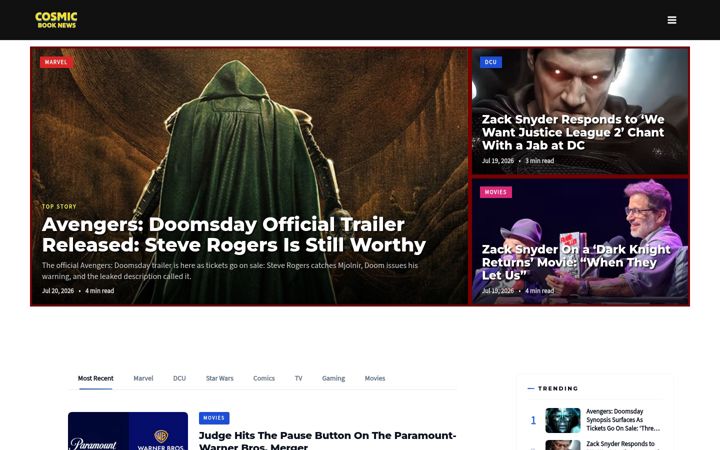Open trending Avengers: Doomsday Synopsis Surfaces link
720x450 pixels.
click(x=623, y=420)
